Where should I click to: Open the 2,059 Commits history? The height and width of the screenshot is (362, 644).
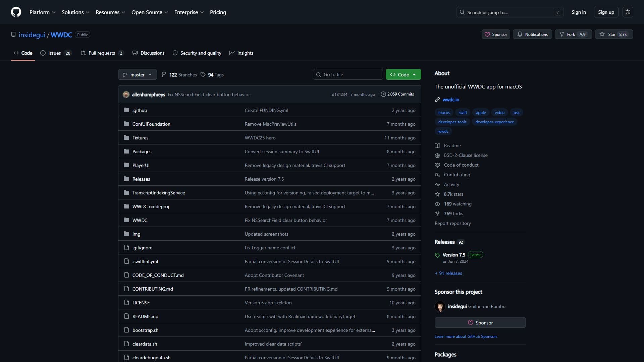[397, 94]
